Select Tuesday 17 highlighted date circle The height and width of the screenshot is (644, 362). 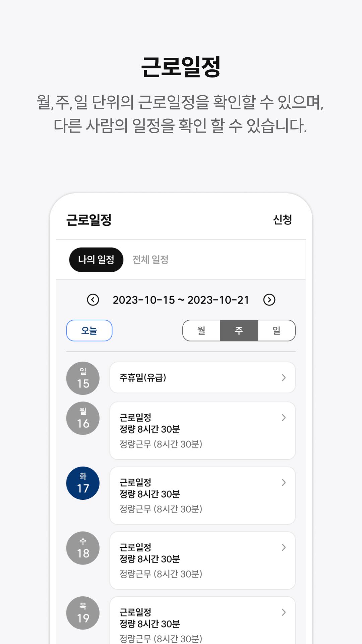tap(83, 483)
